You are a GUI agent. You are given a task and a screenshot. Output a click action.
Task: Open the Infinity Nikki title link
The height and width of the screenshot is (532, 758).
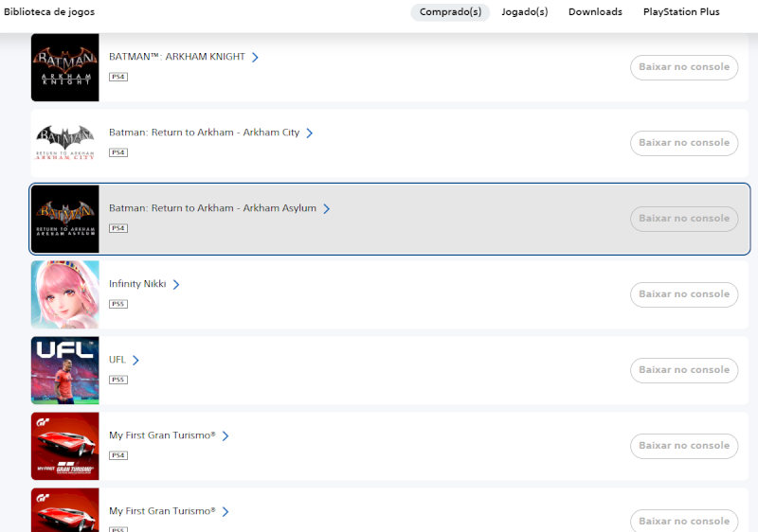coord(137,284)
